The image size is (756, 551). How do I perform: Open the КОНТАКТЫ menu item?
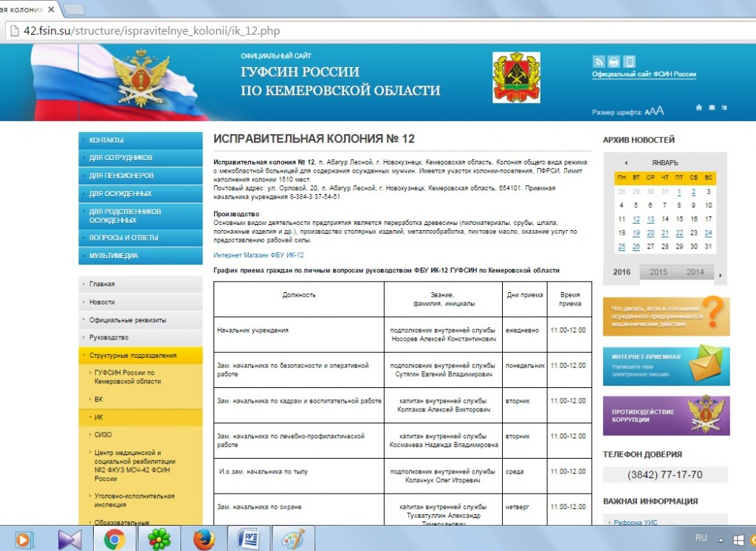(140, 140)
